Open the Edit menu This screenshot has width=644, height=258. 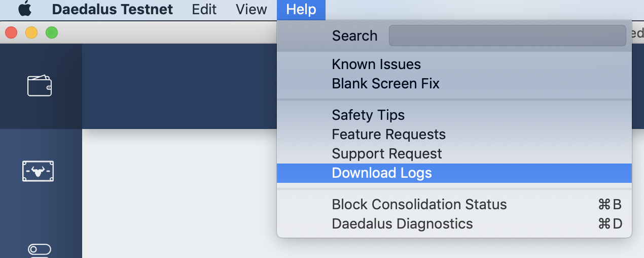pyautogui.click(x=204, y=9)
